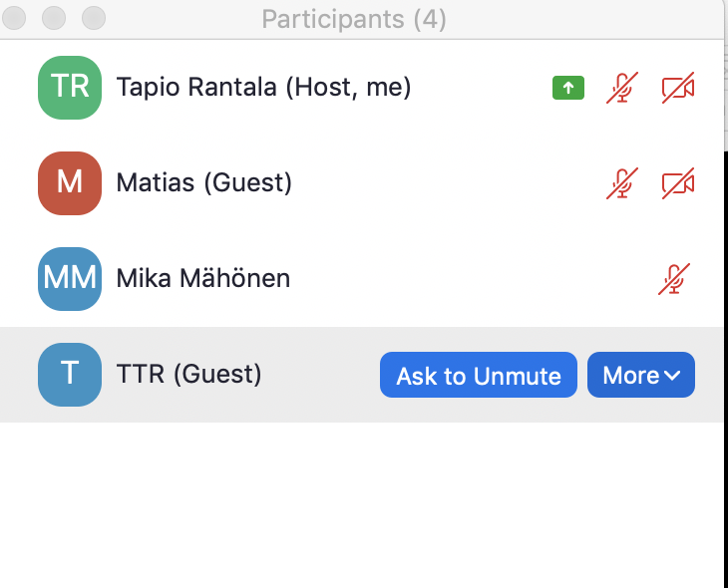Click Mika Mähönen's muted microphone icon
Image resolution: width=728 pixels, height=588 pixels.
[674, 279]
